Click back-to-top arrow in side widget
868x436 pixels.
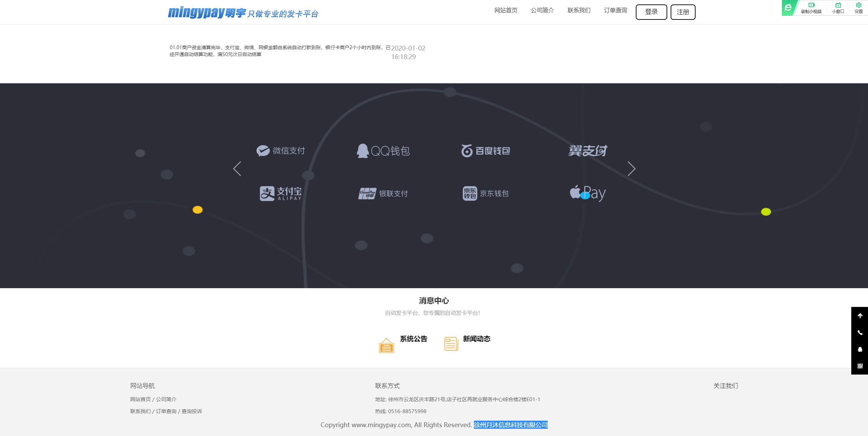860,316
